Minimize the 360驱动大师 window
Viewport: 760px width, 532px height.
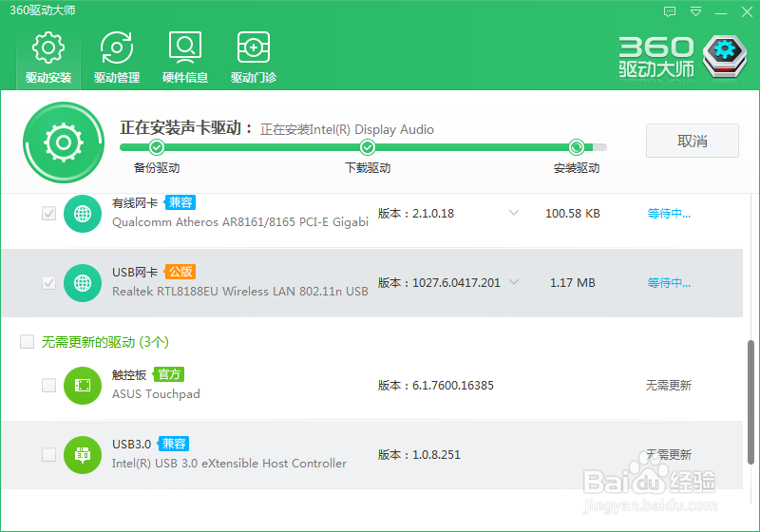click(721, 11)
